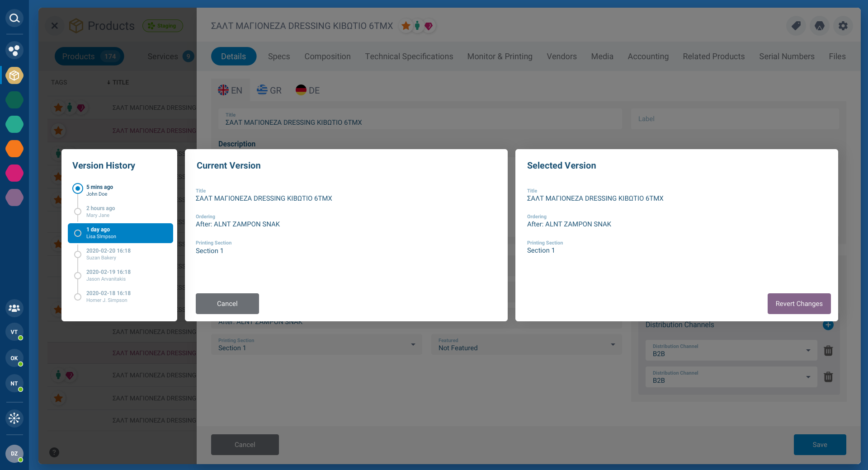Open the tag icon near product title

point(796,26)
